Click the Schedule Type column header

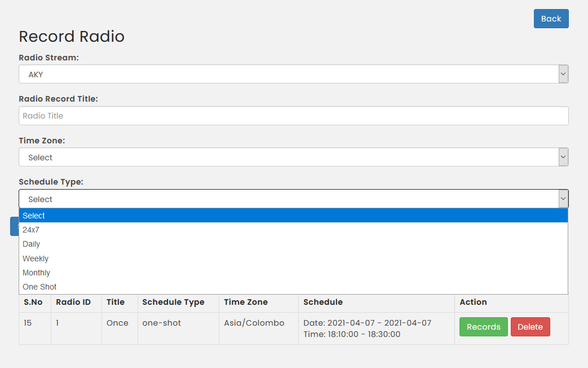coord(173,302)
